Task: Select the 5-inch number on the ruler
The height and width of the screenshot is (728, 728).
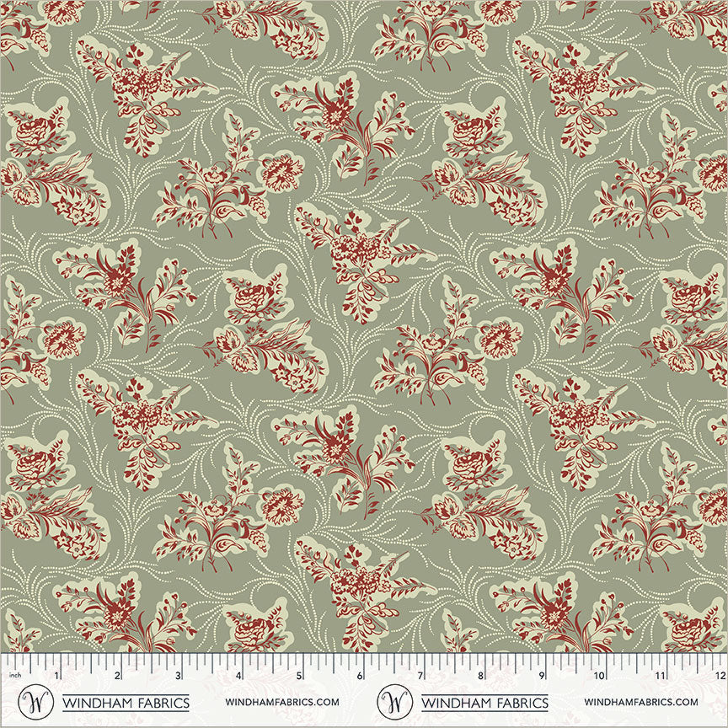Action: click(299, 677)
